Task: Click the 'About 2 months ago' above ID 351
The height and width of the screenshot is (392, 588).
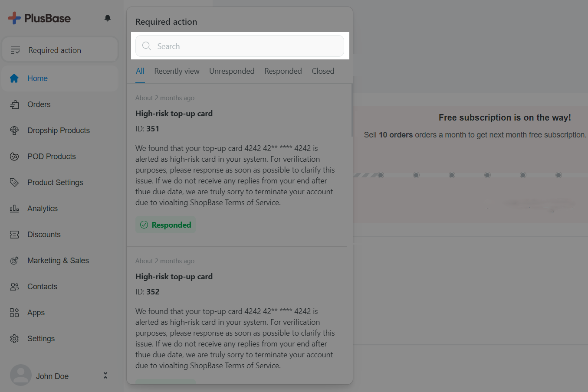Action: pos(165,98)
